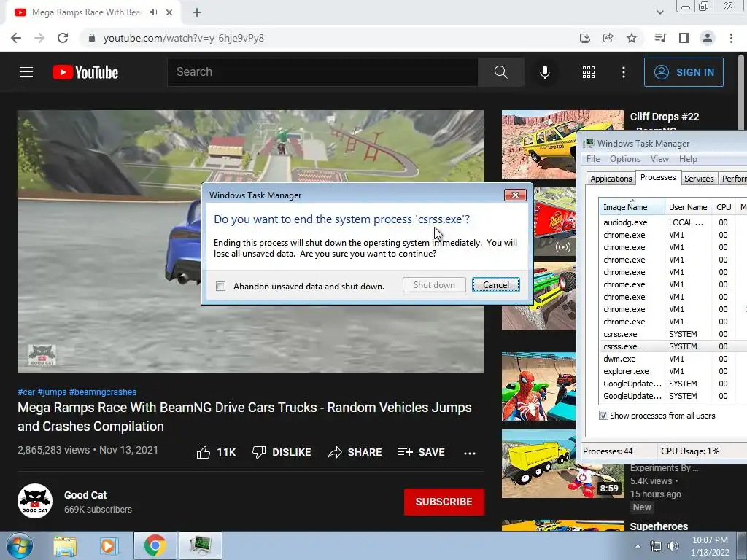The image size is (747, 560).
Task: Switch to Services tab
Action: 699,179
